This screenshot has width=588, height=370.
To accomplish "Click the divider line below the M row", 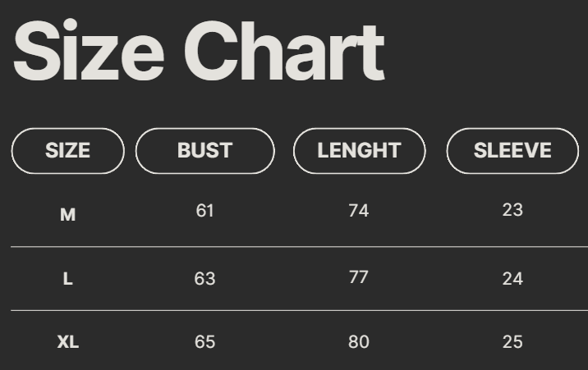I will [x=296, y=246].
